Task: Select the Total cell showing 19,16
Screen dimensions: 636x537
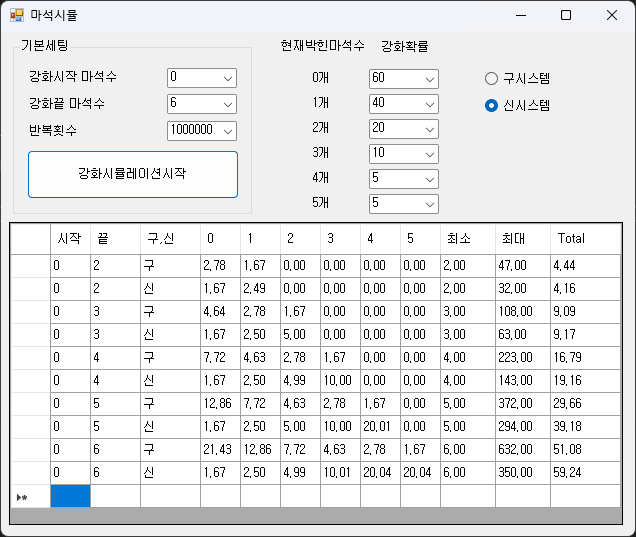Action: coord(585,381)
